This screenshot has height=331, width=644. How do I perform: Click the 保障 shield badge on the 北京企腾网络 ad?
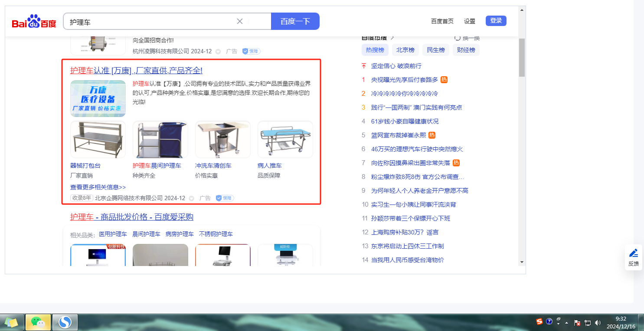225,198
